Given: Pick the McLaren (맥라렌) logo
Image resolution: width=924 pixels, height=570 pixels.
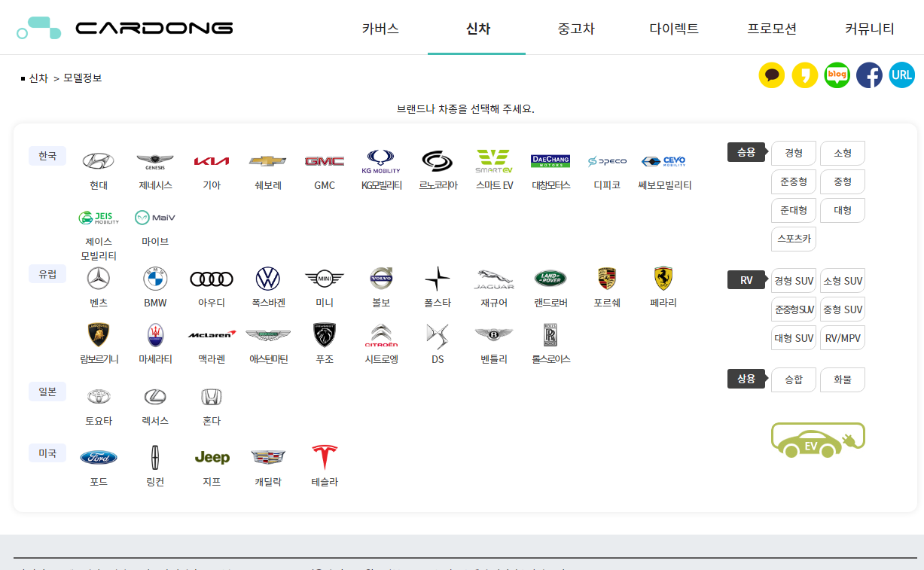Looking at the screenshot, I should tap(212, 334).
